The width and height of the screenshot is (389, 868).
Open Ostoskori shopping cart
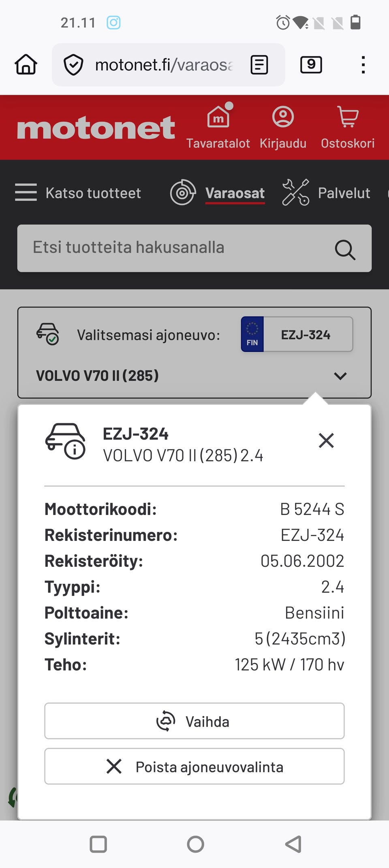point(348,127)
